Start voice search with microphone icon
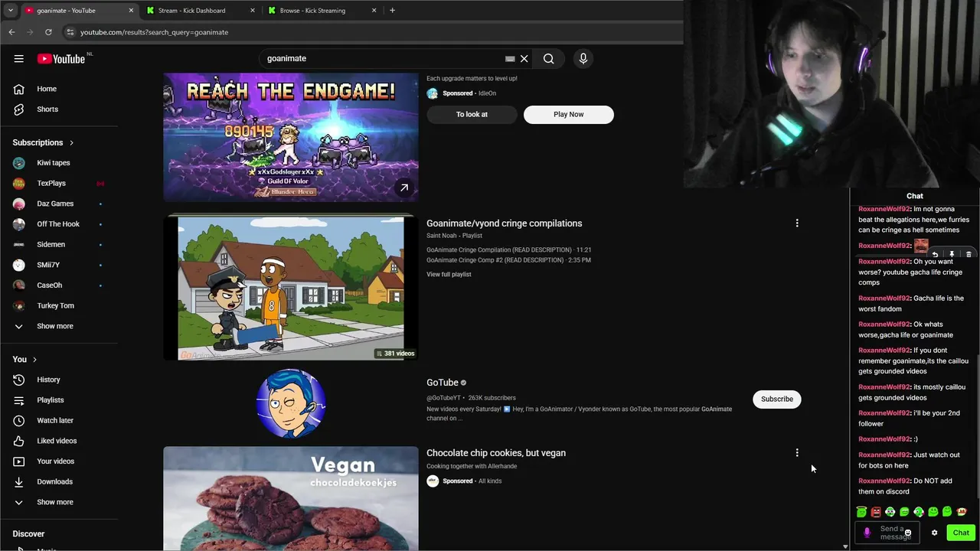Screen dimensions: 980x551 [x=583, y=58]
